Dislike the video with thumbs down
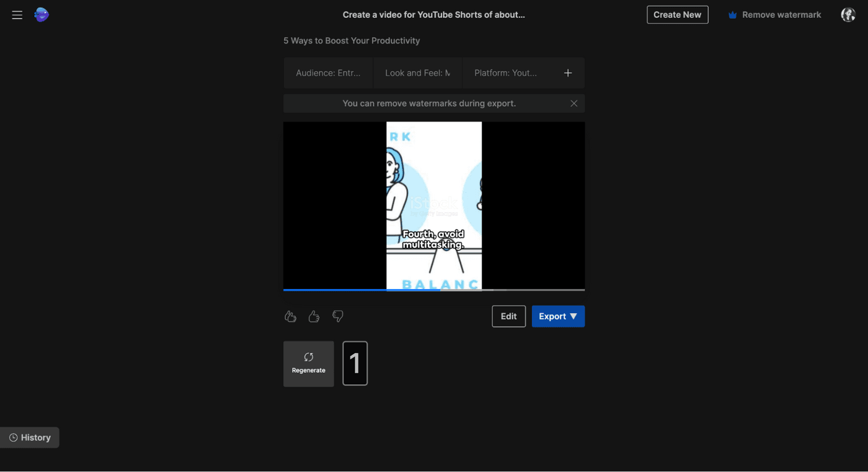Screen dimensions: 868x472 pos(337,316)
